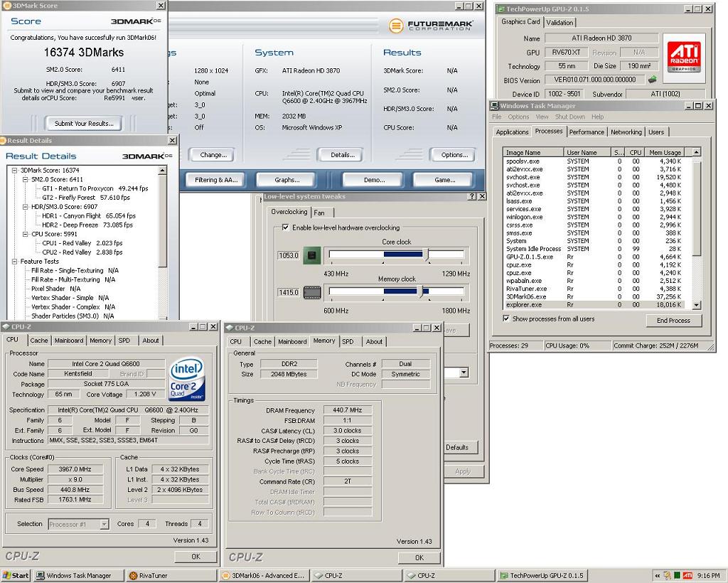Select GT1 - Return To Proxycon result row
The image size is (728, 583).
coord(95,188)
